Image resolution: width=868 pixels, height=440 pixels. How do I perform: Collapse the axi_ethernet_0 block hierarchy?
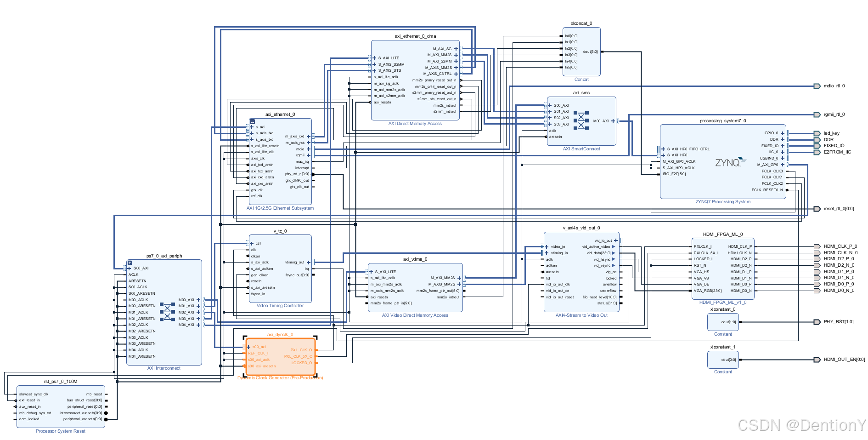252,122
